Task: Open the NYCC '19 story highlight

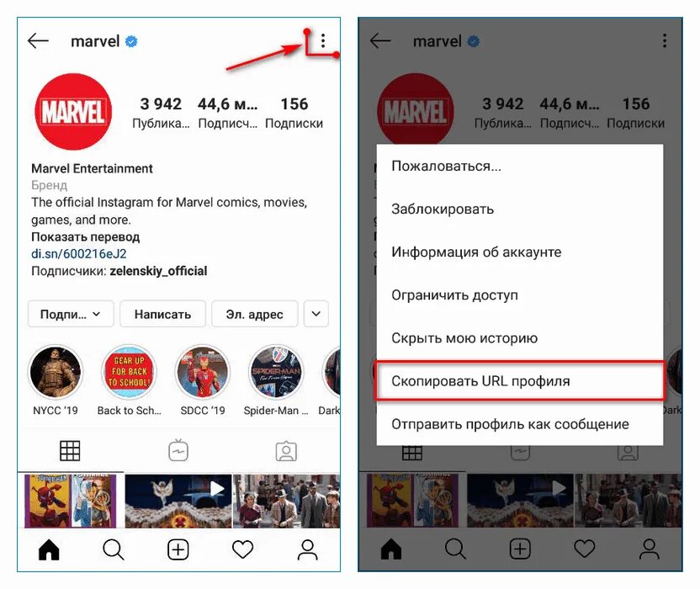Action: 56,372
